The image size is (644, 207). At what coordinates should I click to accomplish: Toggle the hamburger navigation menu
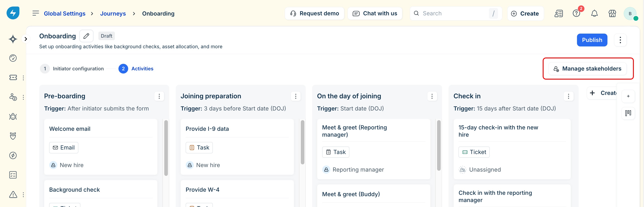click(x=36, y=13)
